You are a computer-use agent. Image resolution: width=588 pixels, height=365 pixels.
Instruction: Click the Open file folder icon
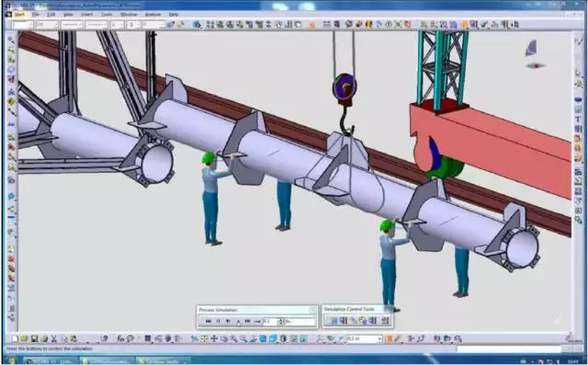pos(25,339)
